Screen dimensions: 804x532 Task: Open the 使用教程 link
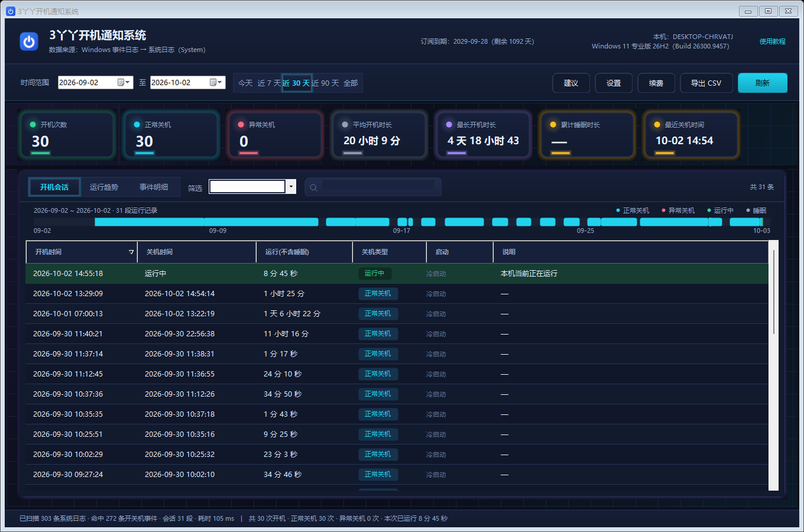click(x=773, y=41)
